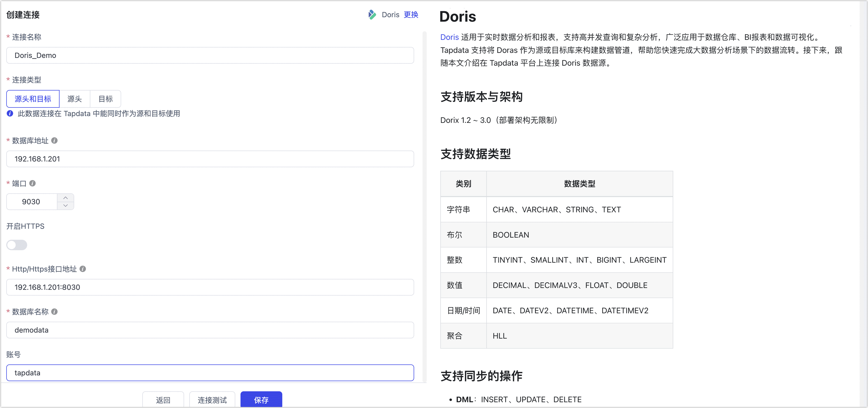Enable the 开启HTTPS toggle switch
This screenshot has height=408, width=868.
click(16, 245)
